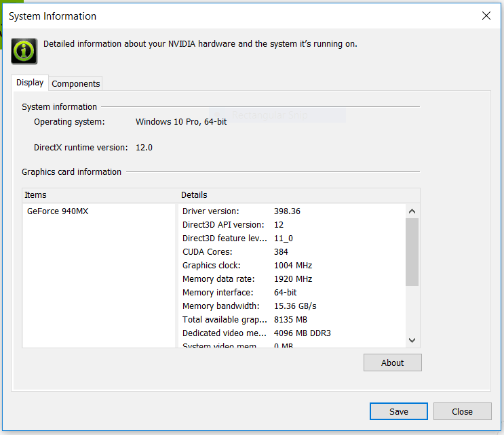The height and width of the screenshot is (435, 504).
Task: Click the Items column header
Action: pos(99,195)
